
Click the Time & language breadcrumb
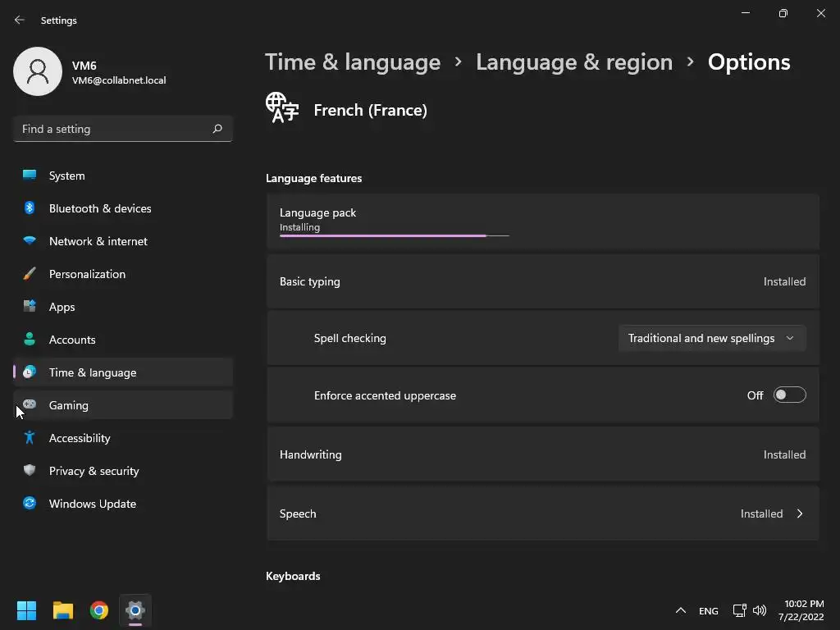coord(353,62)
